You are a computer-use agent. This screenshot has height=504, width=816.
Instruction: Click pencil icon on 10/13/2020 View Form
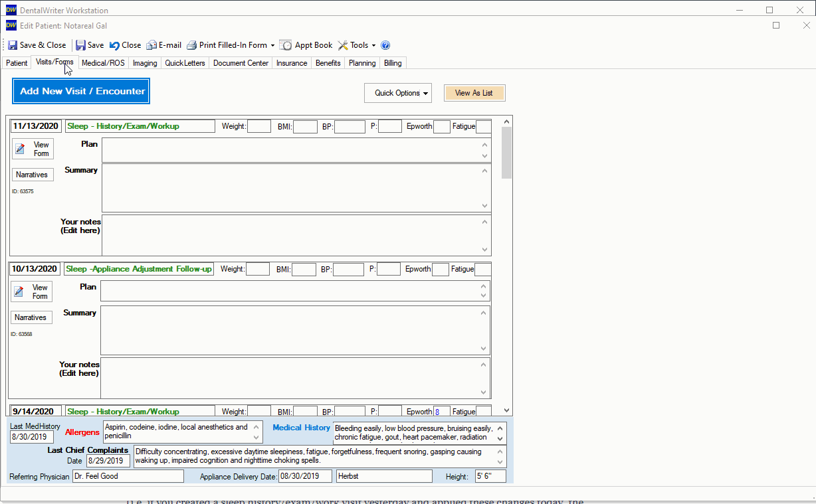coord(19,292)
